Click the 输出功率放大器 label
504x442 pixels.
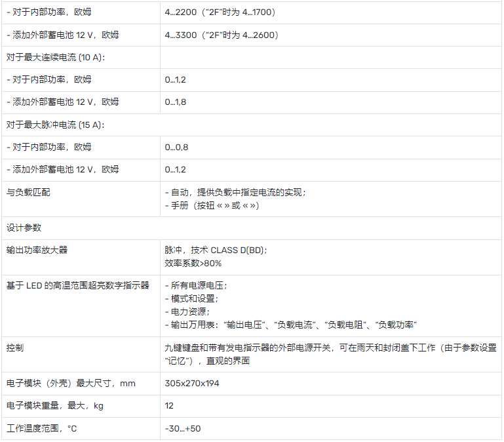click(37, 250)
